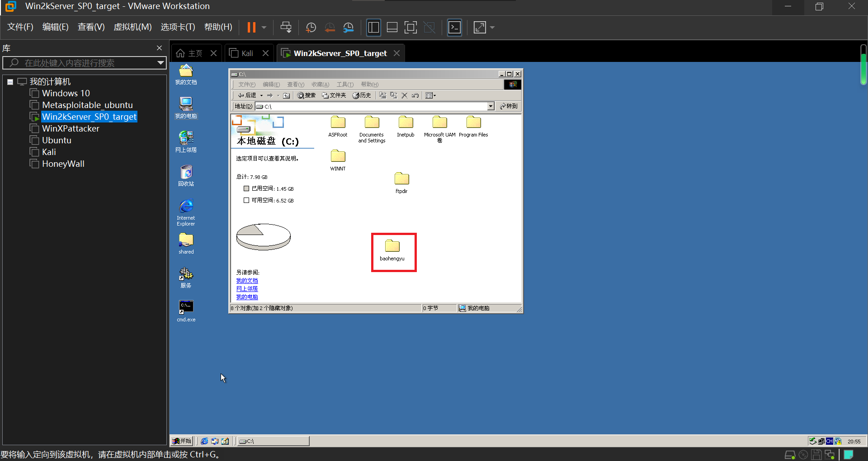Click the stretch guest display icon
The height and width of the screenshot is (461, 868).
tap(480, 28)
